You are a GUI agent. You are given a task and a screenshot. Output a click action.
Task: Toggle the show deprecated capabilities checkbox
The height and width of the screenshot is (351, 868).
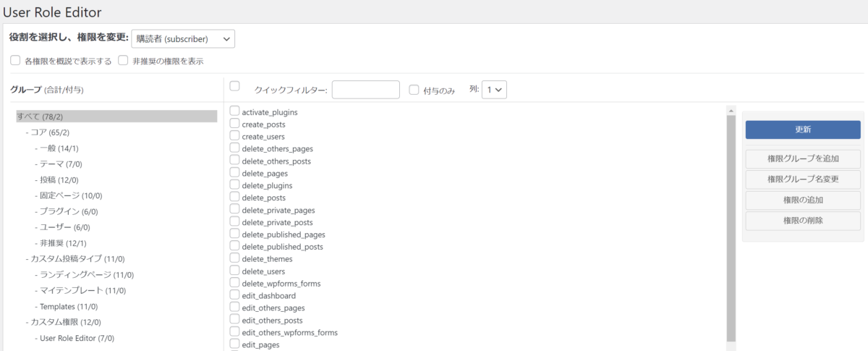click(x=124, y=61)
